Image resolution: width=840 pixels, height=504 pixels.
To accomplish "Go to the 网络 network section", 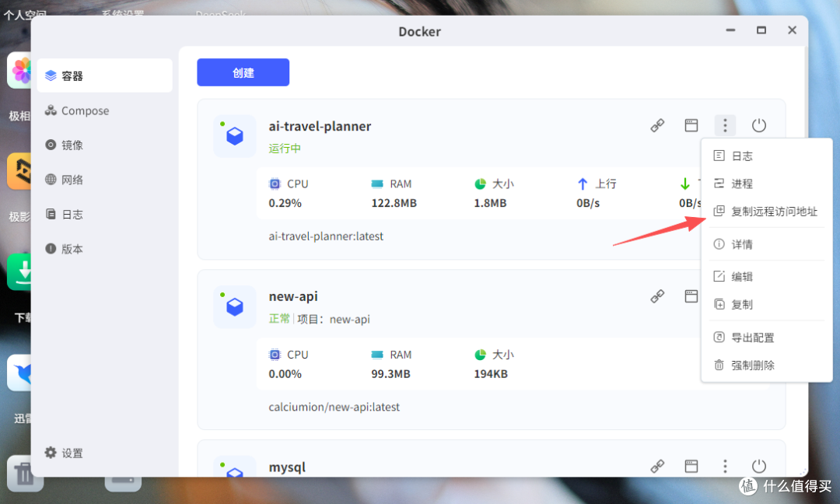I will (104, 180).
